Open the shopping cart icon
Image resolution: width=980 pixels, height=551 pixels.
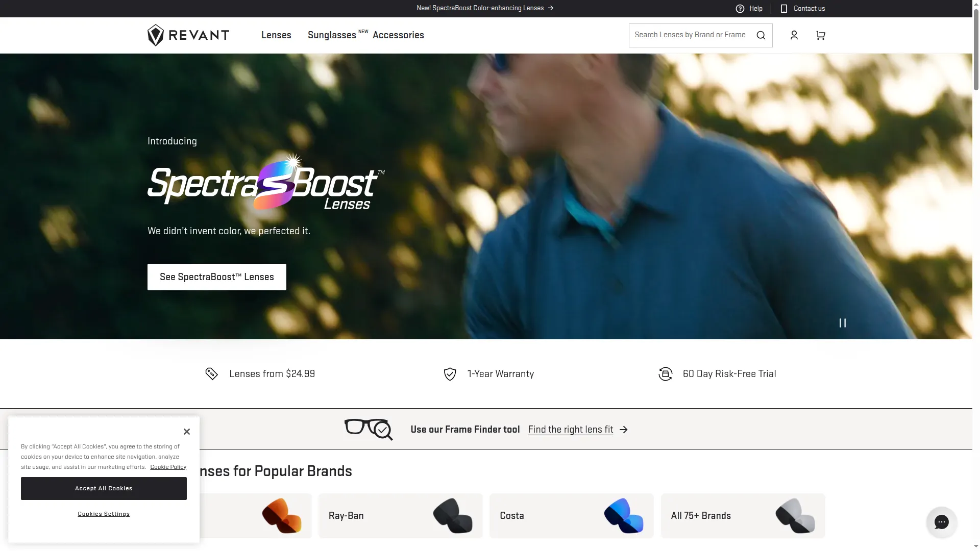click(x=821, y=35)
